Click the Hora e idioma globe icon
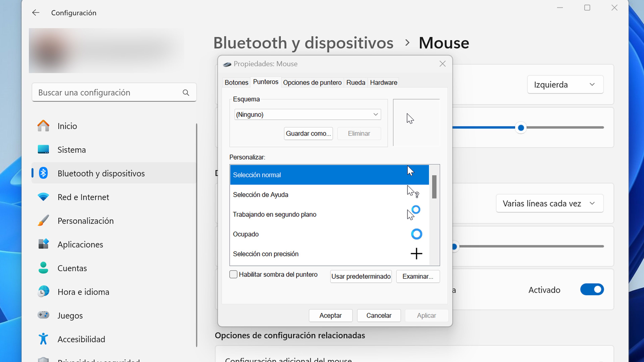 click(43, 291)
